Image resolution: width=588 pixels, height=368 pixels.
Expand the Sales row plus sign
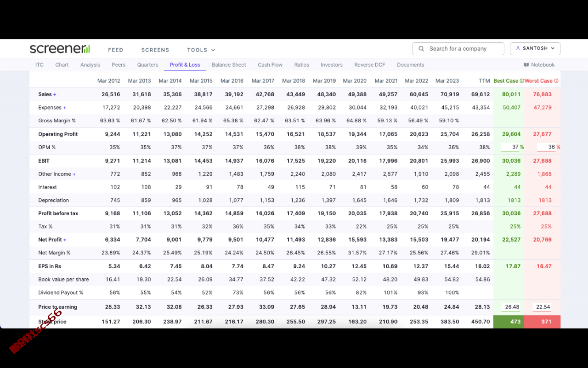pos(55,94)
